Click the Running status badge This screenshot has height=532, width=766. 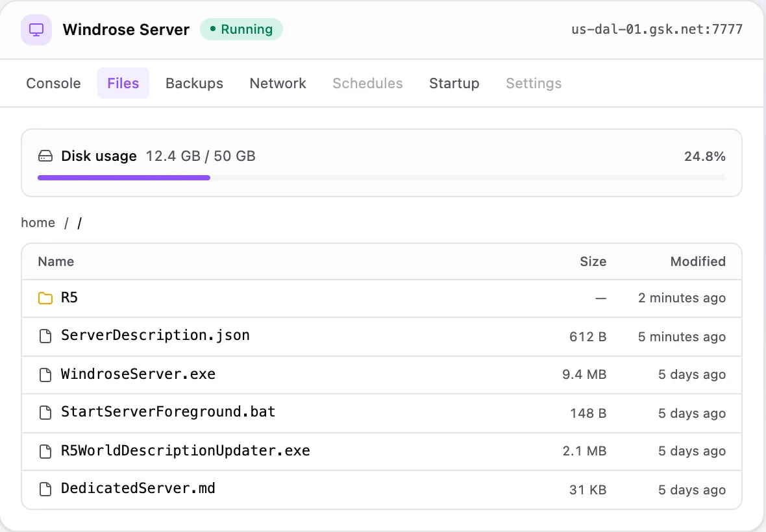[241, 29]
